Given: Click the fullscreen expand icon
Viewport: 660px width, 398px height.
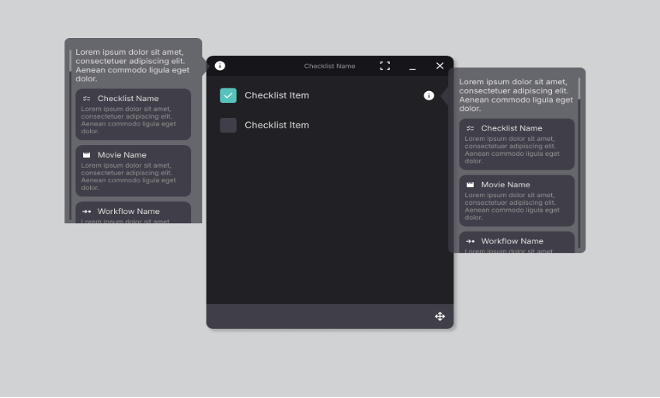Looking at the screenshot, I should (385, 66).
